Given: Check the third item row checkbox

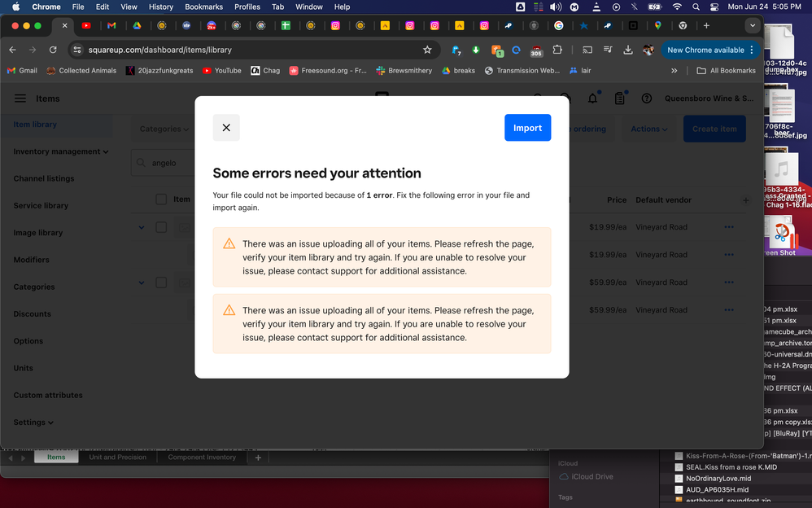Looking at the screenshot, I should point(161,282).
